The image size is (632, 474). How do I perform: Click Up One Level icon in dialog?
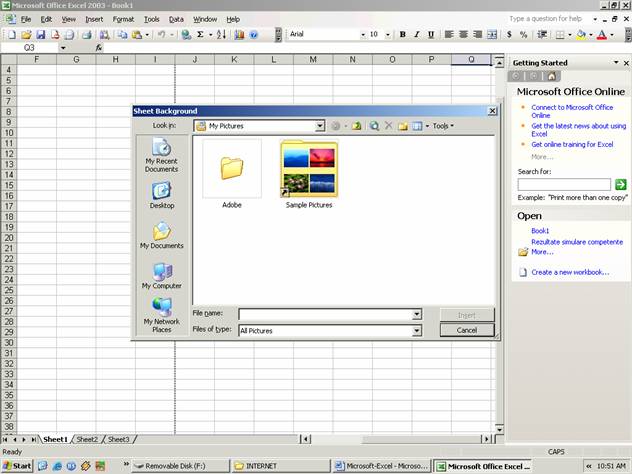coord(356,126)
